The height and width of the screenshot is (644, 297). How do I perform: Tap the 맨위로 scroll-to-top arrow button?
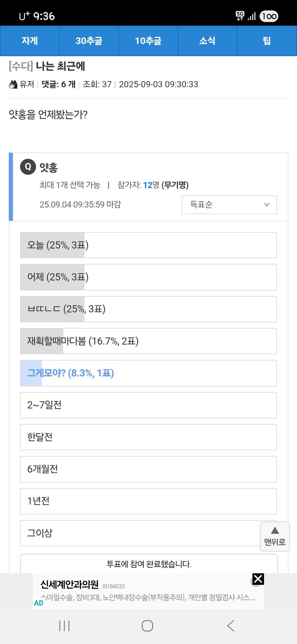click(275, 536)
